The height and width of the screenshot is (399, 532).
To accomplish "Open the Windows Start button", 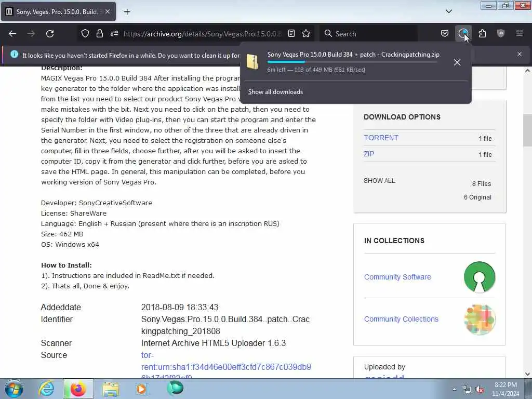I will pos(14,389).
